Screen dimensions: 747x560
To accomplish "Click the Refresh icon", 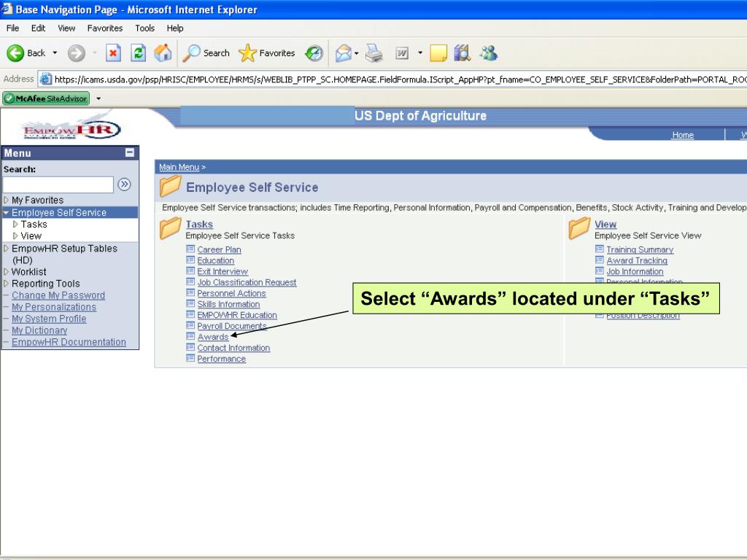I will 136,52.
